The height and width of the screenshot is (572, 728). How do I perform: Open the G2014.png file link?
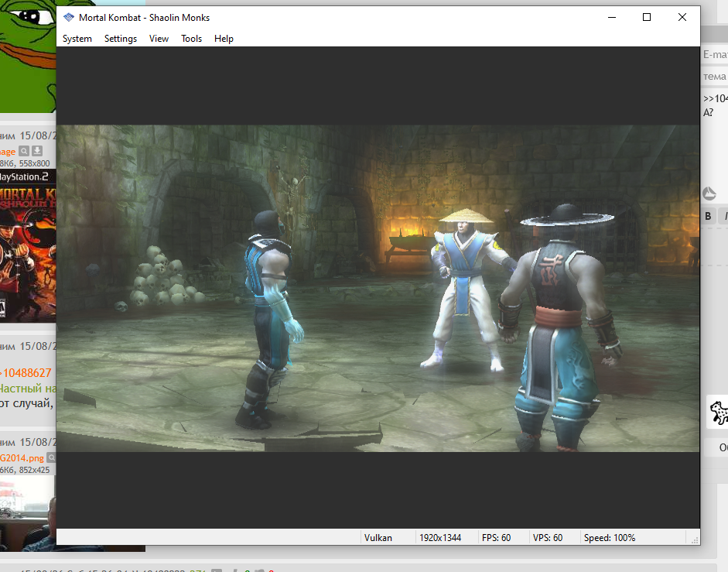click(x=22, y=458)
